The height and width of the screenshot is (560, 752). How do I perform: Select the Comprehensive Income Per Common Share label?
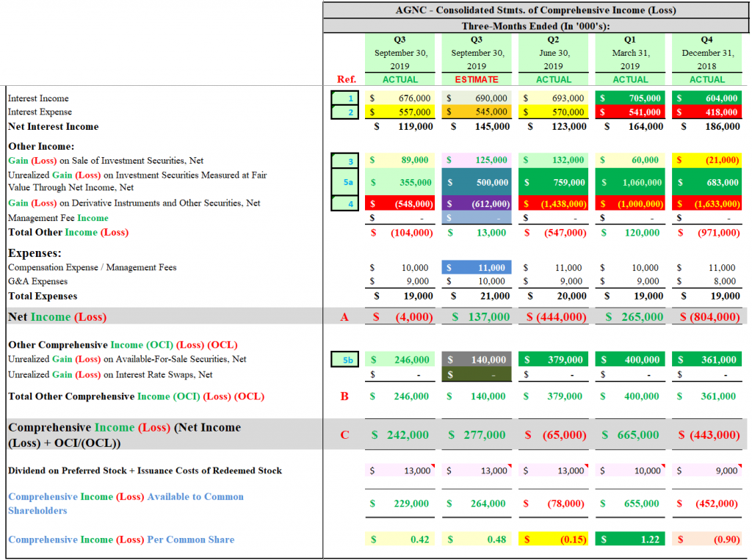click(x=121, y=539)
